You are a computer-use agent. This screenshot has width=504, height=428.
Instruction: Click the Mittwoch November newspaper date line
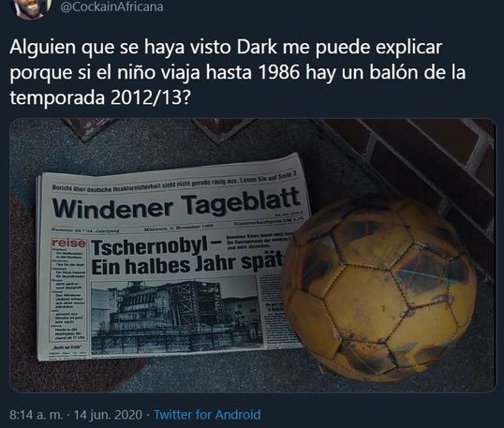coord(179,228)
